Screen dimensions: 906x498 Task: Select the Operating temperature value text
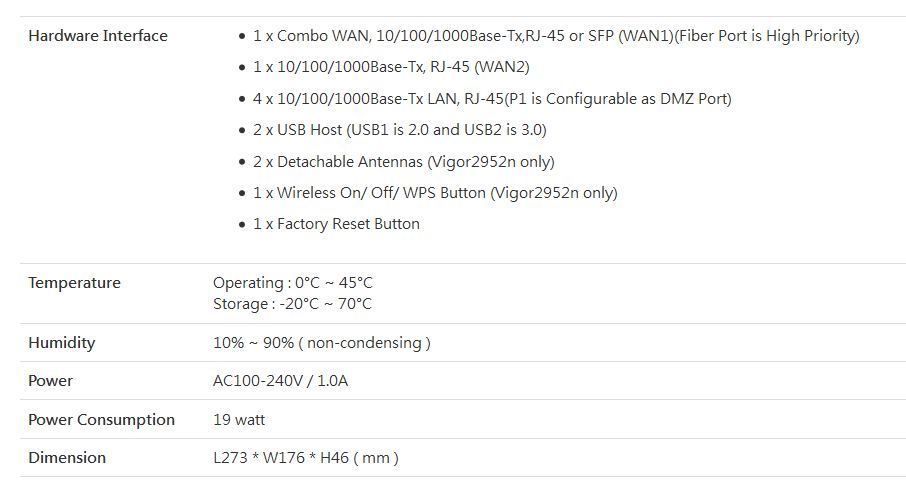pos(292,283)
